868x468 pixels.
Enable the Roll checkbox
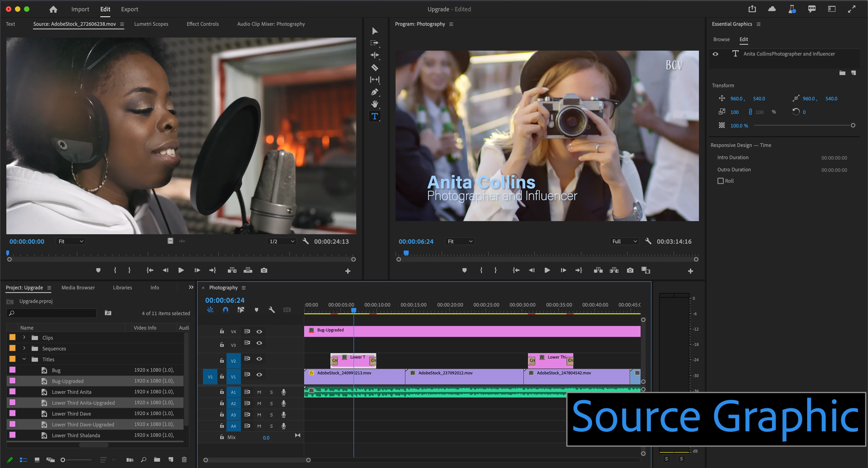720,181
